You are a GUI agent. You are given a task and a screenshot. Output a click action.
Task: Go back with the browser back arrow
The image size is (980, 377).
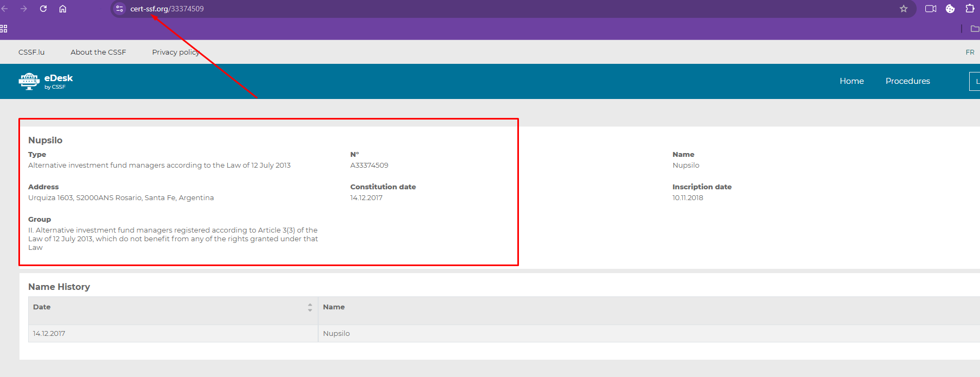(4, 9)
